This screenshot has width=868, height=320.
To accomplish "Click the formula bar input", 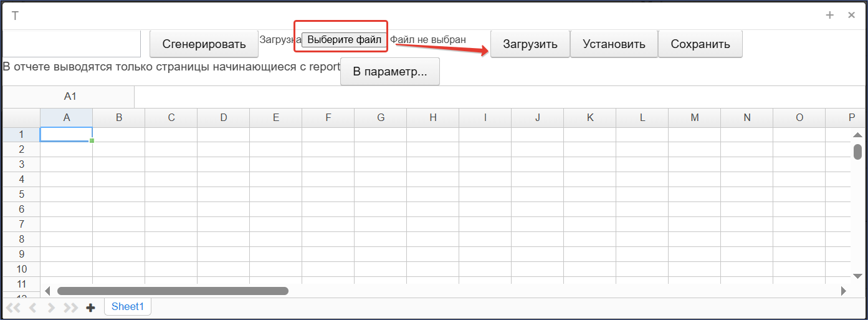I will (500, 97).
